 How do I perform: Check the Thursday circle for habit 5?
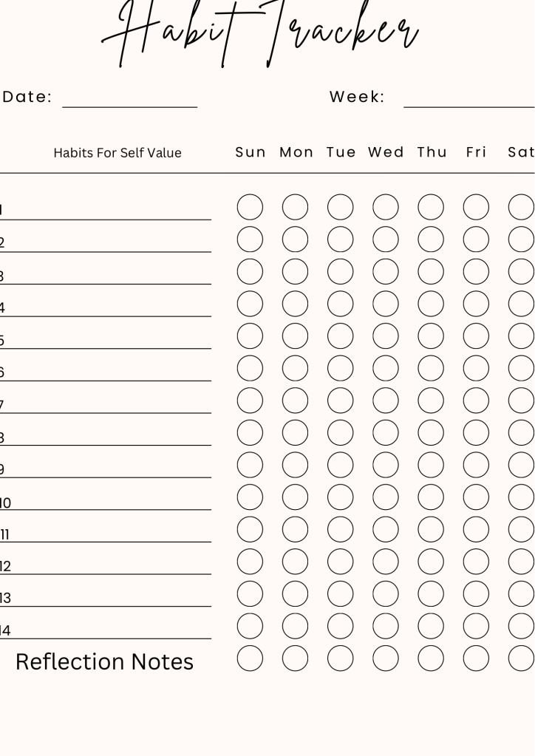(431, 336)
